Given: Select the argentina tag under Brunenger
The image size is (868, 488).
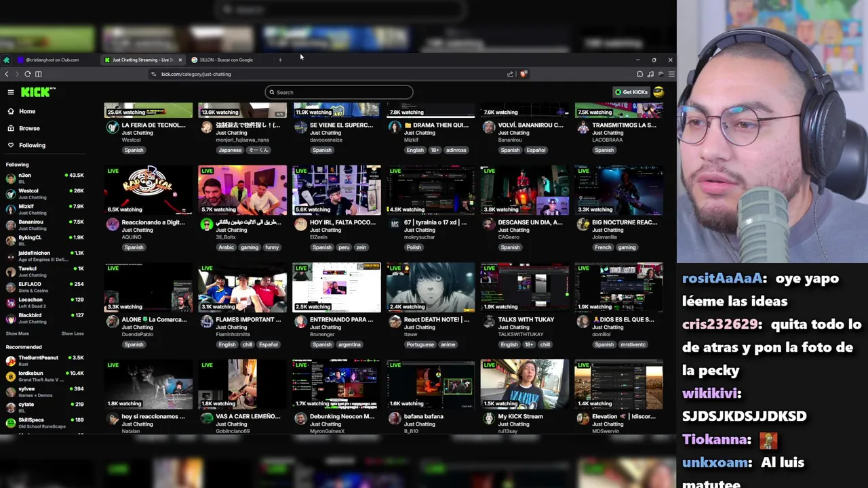Looking at the screenshot, I should (349, 344).
